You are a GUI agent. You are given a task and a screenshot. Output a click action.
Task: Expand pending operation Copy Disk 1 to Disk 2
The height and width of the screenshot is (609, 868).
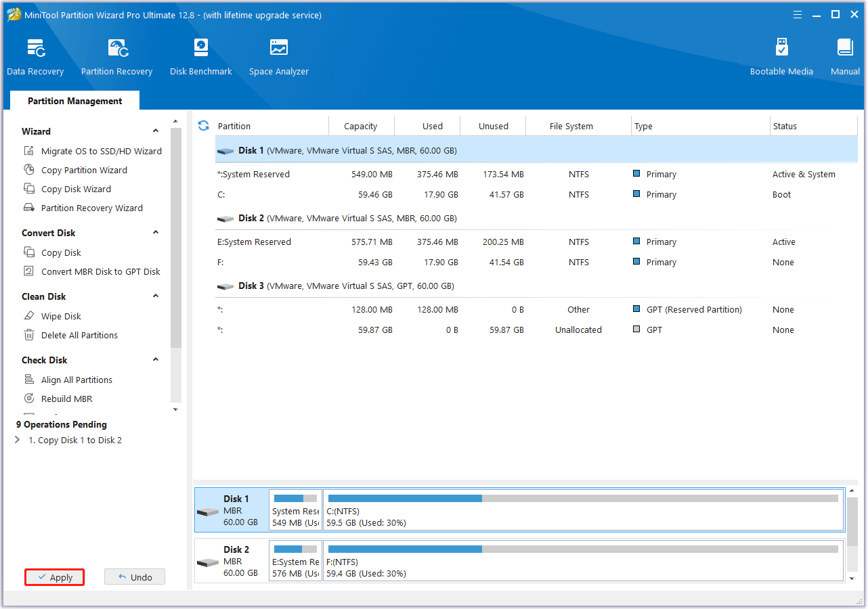(x=18, y=441)
